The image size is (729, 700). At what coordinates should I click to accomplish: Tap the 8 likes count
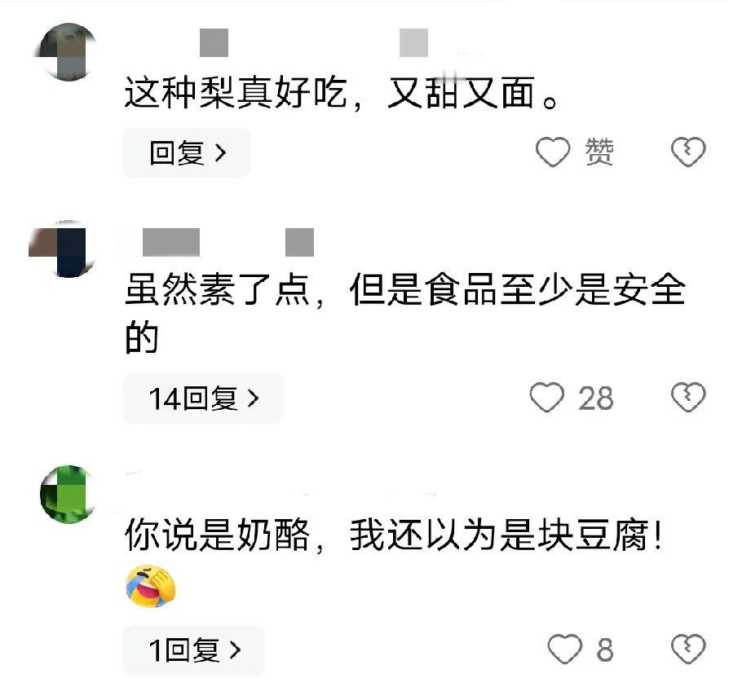605,649
